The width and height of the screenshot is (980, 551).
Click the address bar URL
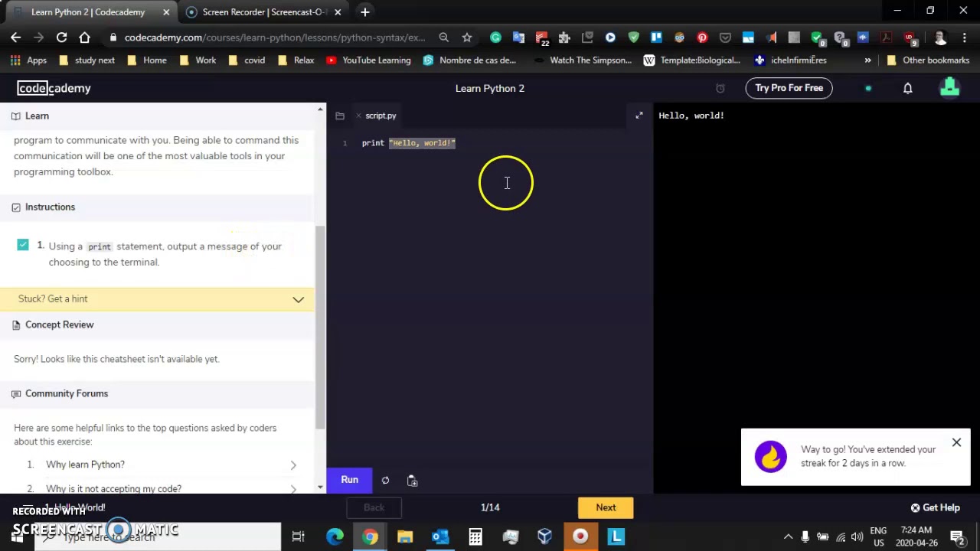[x=274, y=37]
